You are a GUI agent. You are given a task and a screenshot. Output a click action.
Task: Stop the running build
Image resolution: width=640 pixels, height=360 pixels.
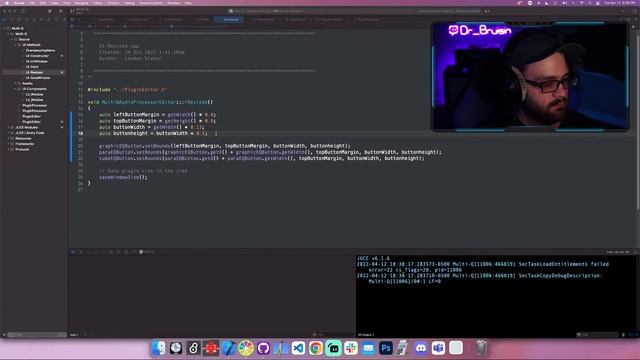point(50,11)
